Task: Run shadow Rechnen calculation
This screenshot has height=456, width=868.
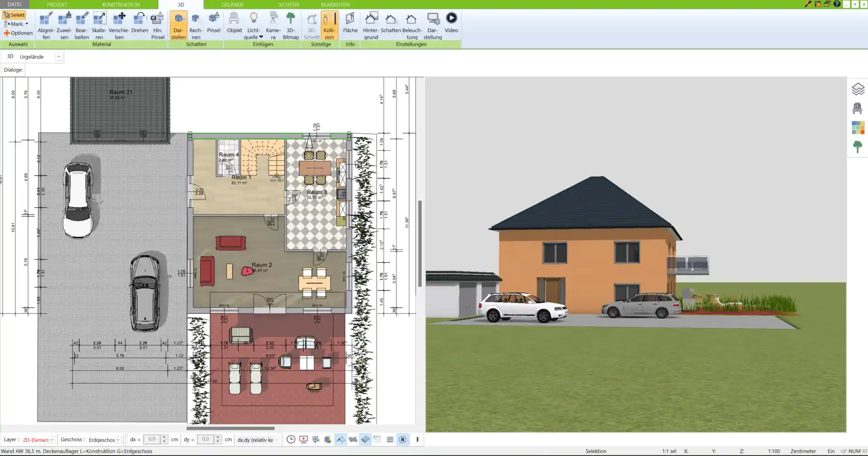Action: 196,26
